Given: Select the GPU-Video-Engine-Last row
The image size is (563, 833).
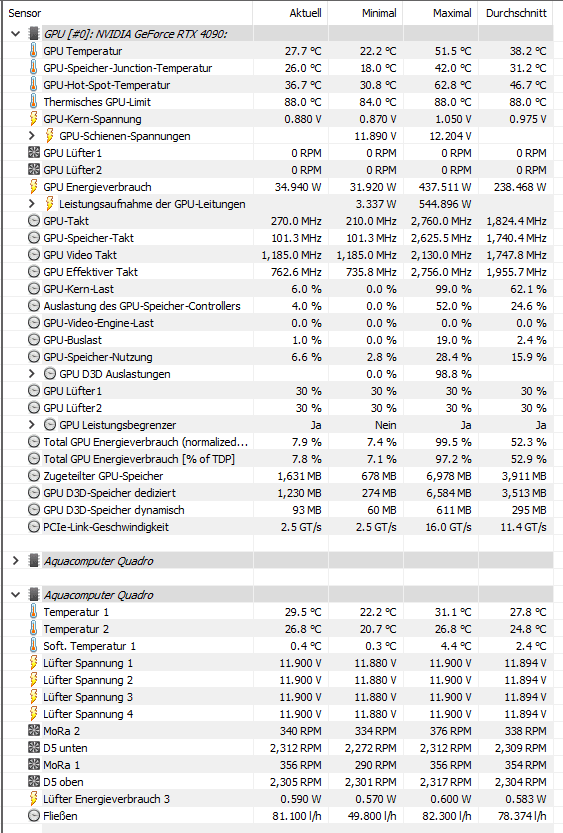Looking at the screenshot, I should [x=278, y=323].
